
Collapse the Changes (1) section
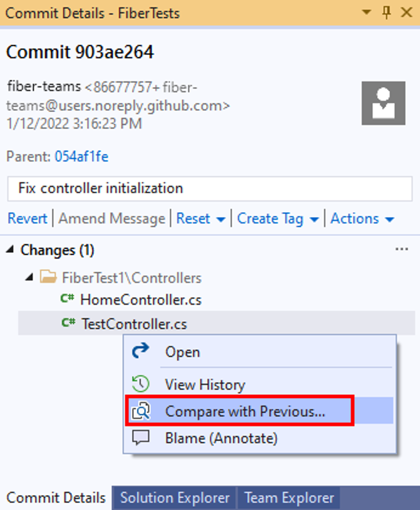tap(10, 250)
